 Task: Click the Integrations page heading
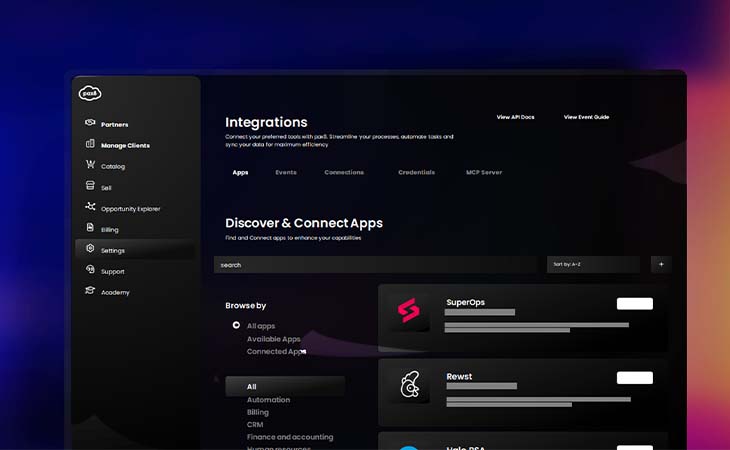click(x=266, y=122)
